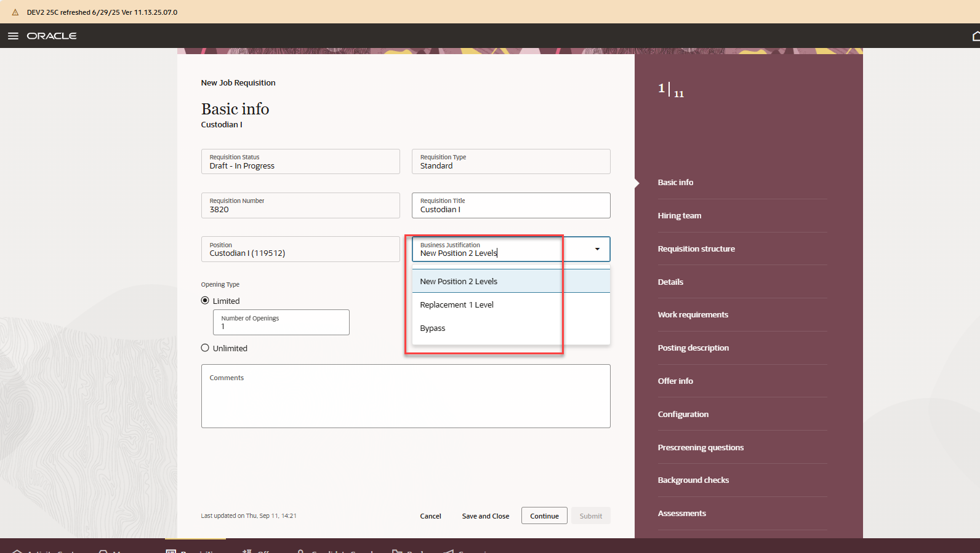Select the Limited opening type radio button

pyautogui.click(x=205, y=300)
